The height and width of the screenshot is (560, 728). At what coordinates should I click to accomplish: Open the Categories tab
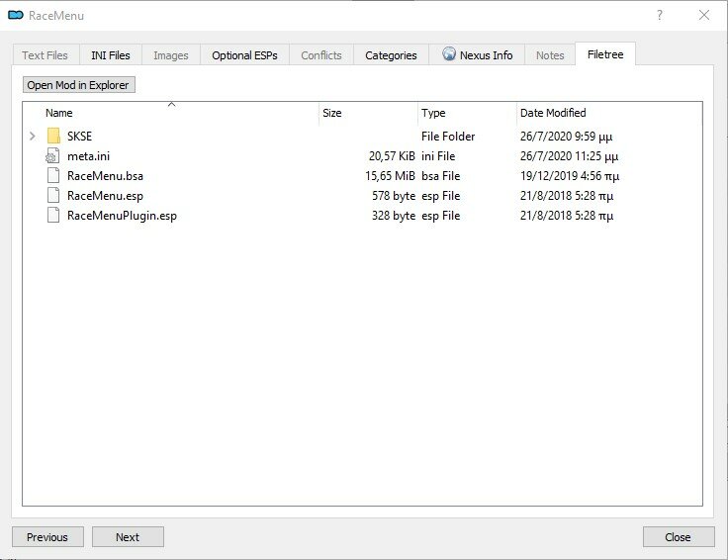click(x=391, y=55)
